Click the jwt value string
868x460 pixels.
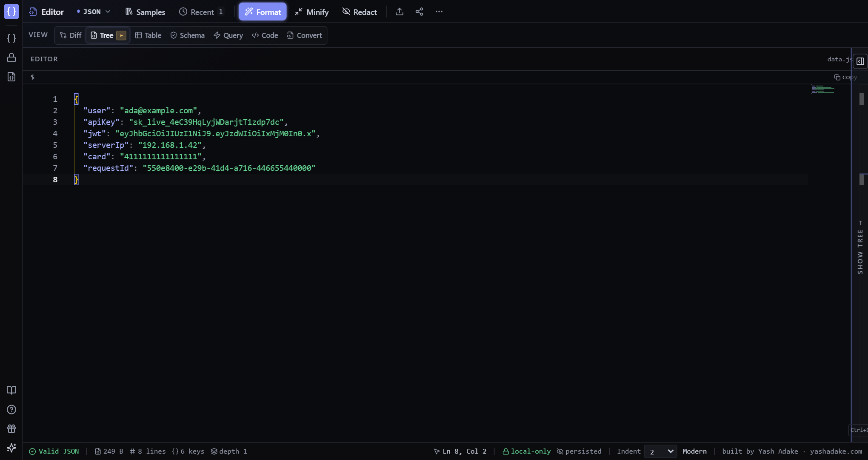point(215,134)
